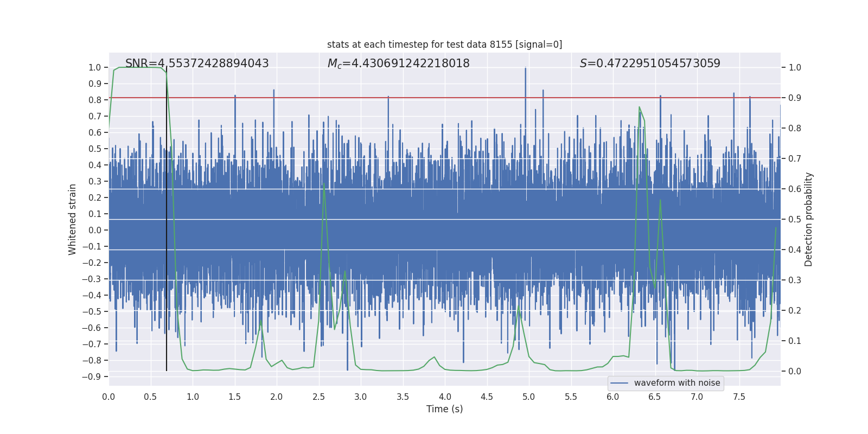Click the 1.0 tick on left strain axis
868x434 pixels.
(x=94, y=68)
